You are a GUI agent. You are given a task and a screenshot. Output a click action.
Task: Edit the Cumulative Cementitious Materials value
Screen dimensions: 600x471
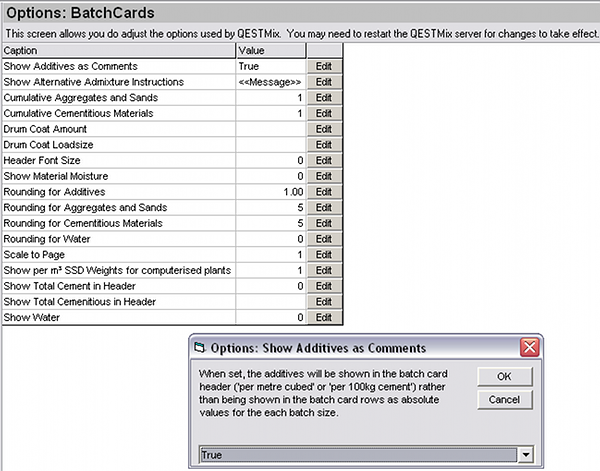click(x=323, y=113)
